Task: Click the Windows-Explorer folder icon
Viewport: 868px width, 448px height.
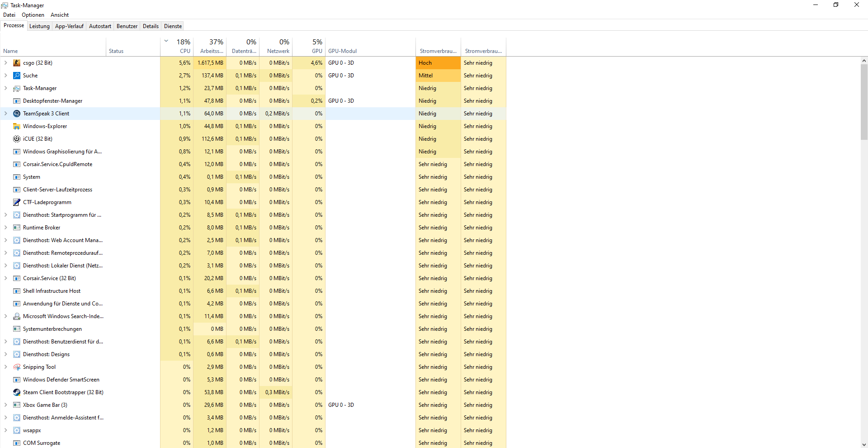Action: (17, 126)
